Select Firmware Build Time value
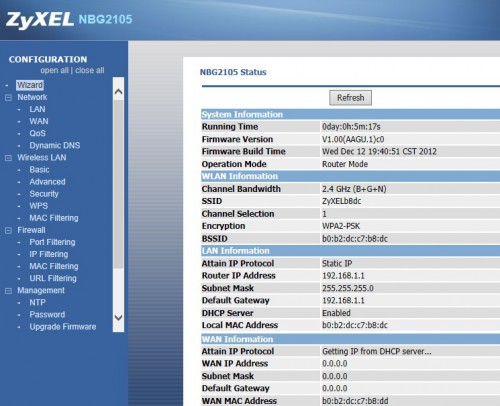 (x=379, y=152)
